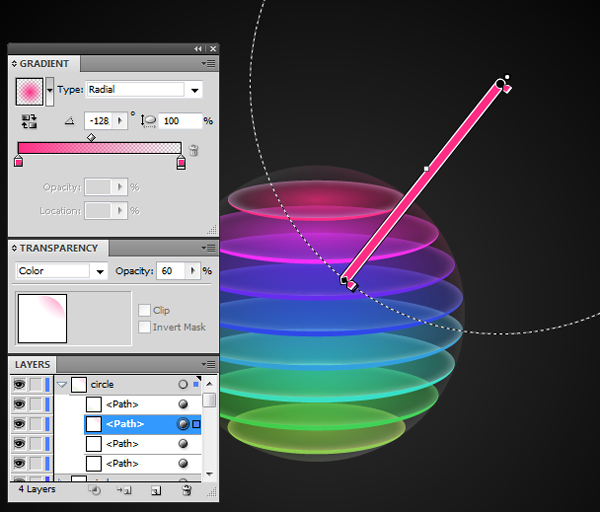Click Layers panel scroll up arrow

(x=209, y=383)
